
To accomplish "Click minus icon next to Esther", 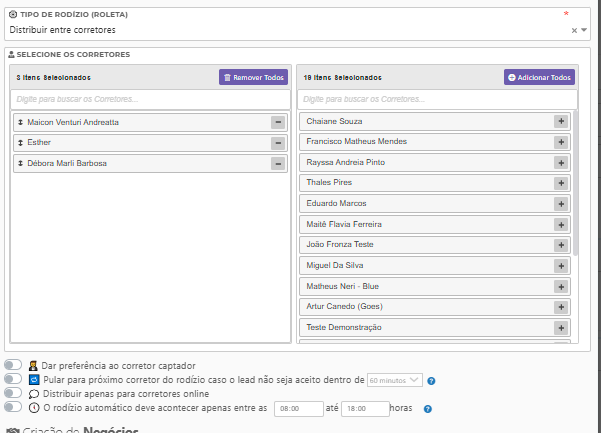I will click(278, 143).
